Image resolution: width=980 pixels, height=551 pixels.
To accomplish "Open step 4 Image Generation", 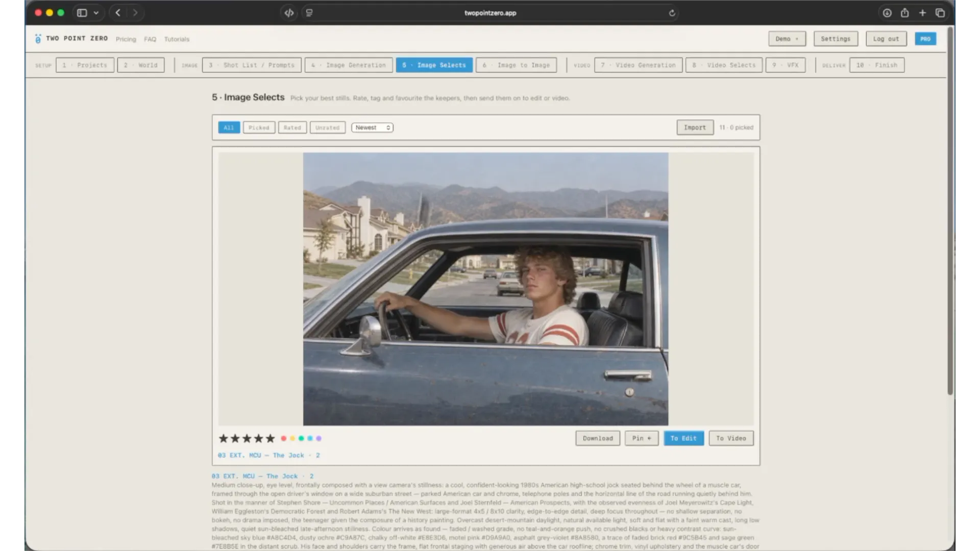I will [x=349, y=65].
